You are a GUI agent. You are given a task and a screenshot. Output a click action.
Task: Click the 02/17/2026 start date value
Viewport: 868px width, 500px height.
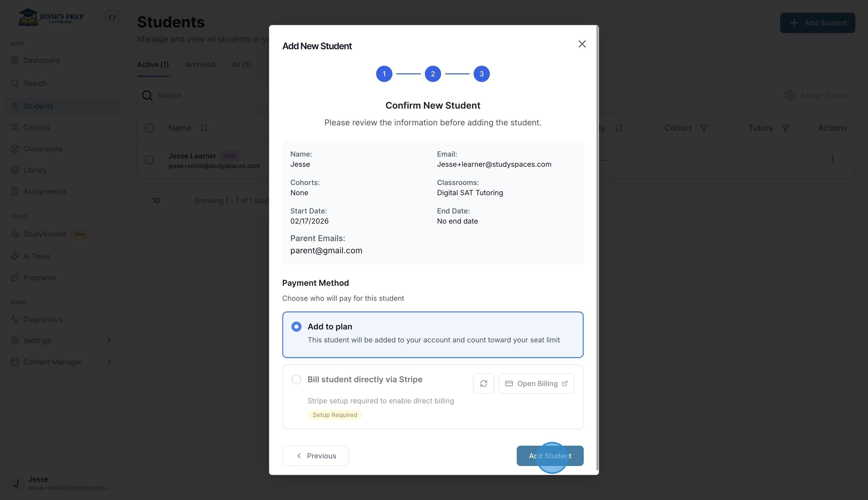(309, 221)
